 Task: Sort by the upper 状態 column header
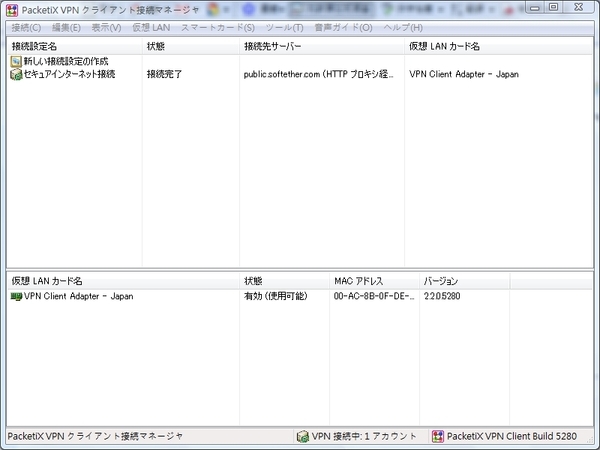click(191, 46)
